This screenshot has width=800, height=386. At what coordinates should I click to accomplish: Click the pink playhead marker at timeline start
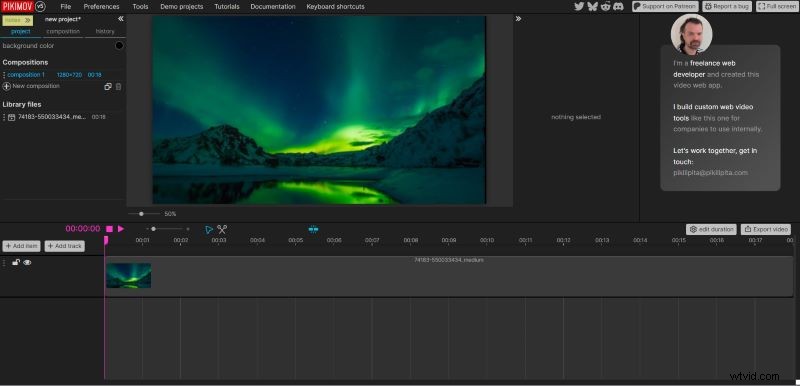point(106,240)
